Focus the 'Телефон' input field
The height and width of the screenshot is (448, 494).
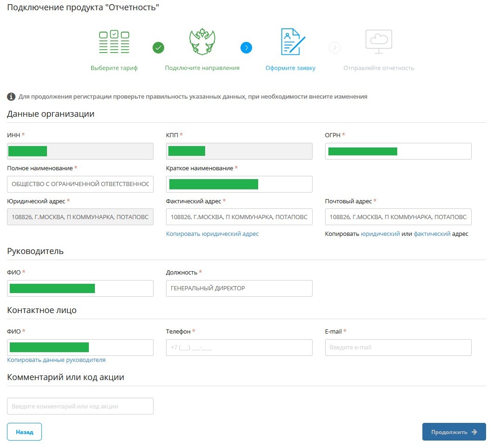(x=239, y=348)
